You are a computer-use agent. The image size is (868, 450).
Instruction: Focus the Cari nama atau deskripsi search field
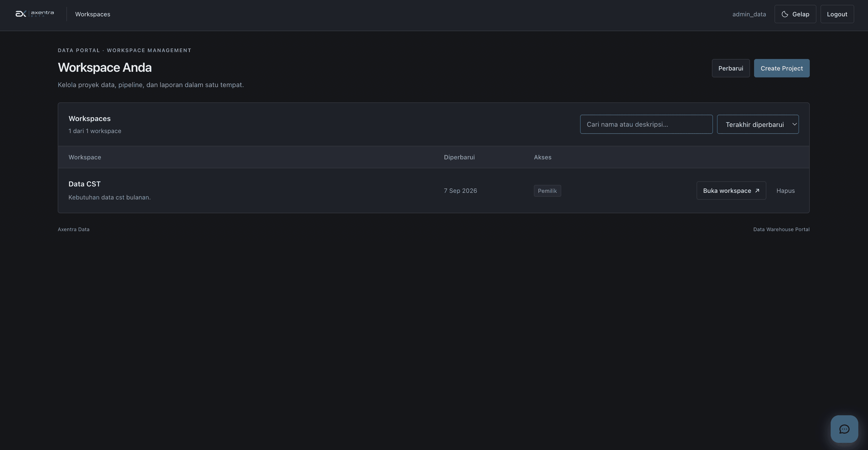pyautogui.click(x=646, y=124)
